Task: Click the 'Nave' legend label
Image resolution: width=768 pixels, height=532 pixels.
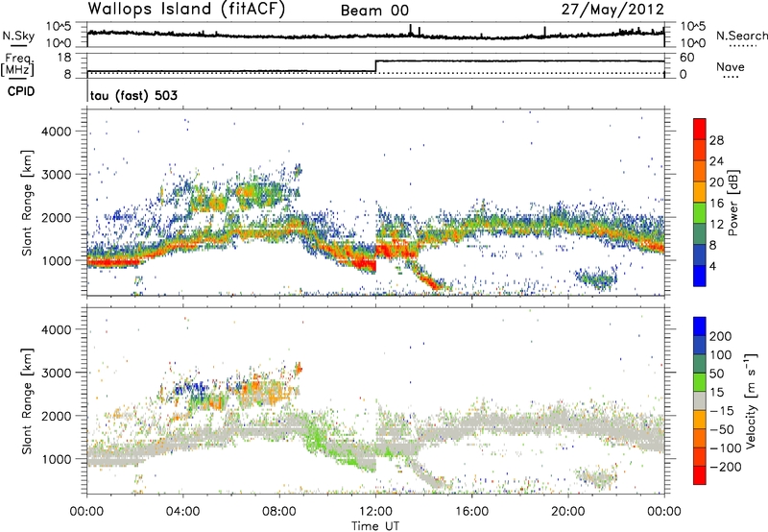Action: (731, 67)
